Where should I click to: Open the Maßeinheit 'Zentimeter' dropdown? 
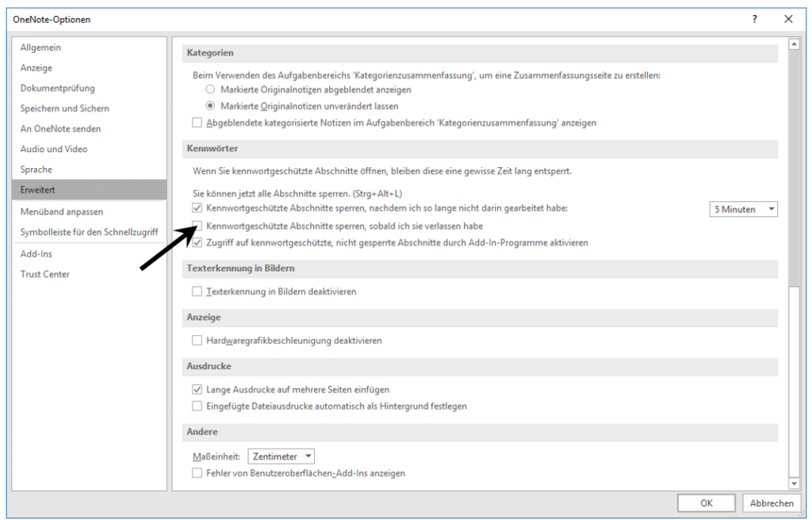point(282,457)
